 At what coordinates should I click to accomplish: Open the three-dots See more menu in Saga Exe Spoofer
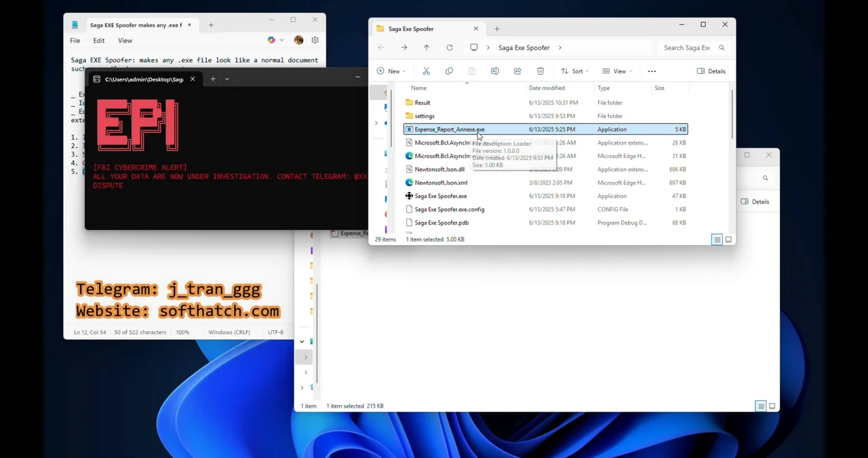(x=652, y=71)
